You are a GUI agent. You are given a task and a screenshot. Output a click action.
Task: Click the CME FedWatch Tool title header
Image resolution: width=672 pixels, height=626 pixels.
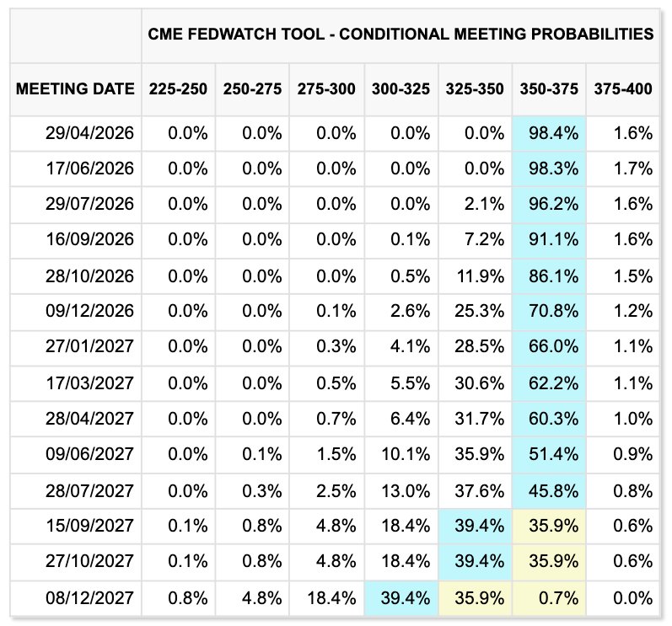(401, 34)
